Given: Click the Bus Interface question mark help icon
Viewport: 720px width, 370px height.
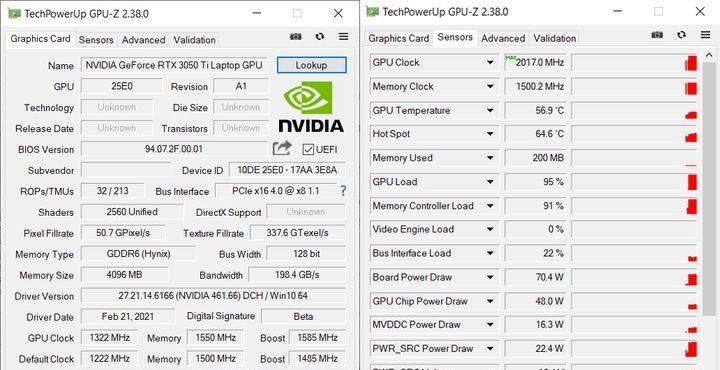Looking at the screenshot, I should [343, 191].
